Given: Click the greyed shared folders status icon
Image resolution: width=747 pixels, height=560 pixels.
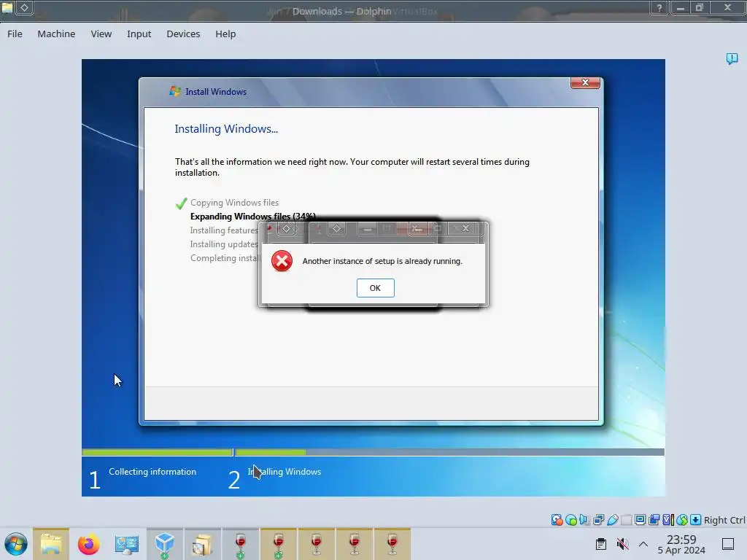Looking at the screenshot, I should coord(627,520).
